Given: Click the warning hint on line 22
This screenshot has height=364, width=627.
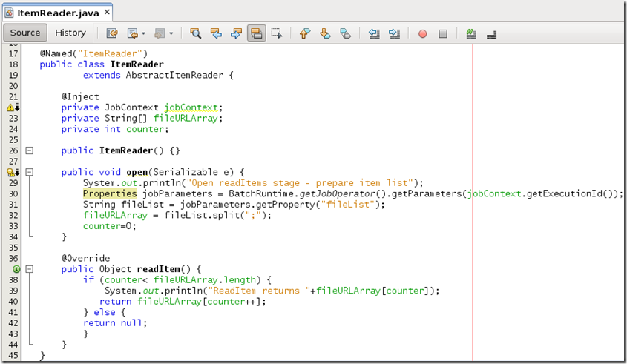Looking at the screenshot, I should coord(13,107).
